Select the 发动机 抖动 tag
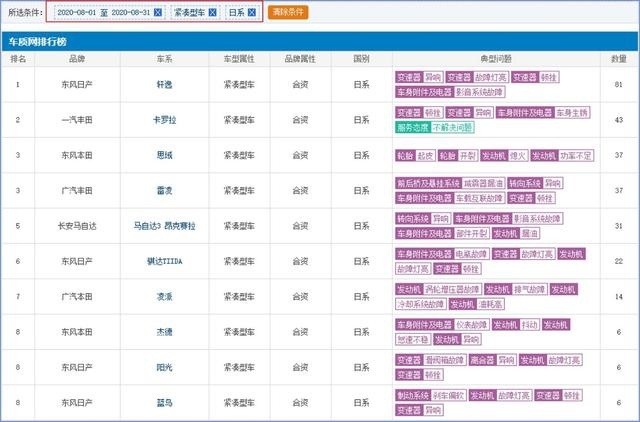 tap(516, 325)
